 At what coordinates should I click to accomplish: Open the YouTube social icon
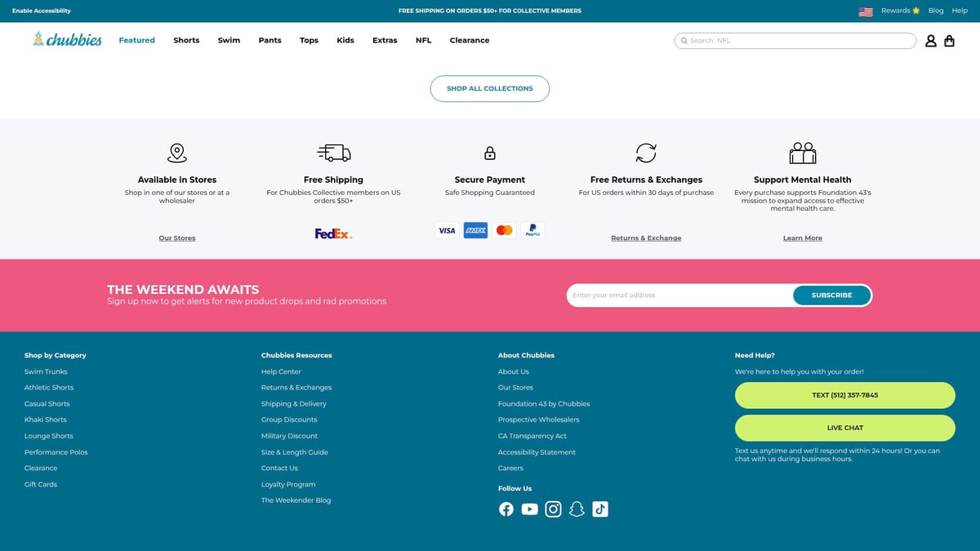(x=530, y=509)
